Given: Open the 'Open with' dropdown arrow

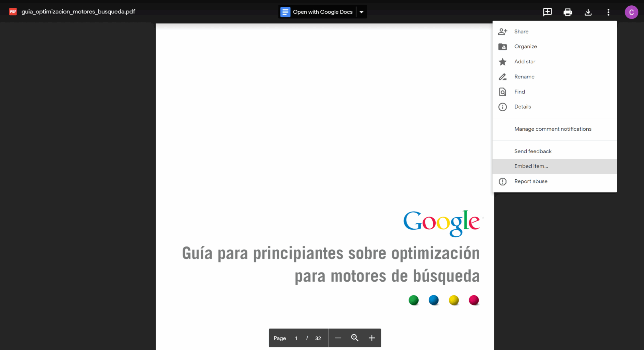Looking at the screenshot, I should (362, 12).
